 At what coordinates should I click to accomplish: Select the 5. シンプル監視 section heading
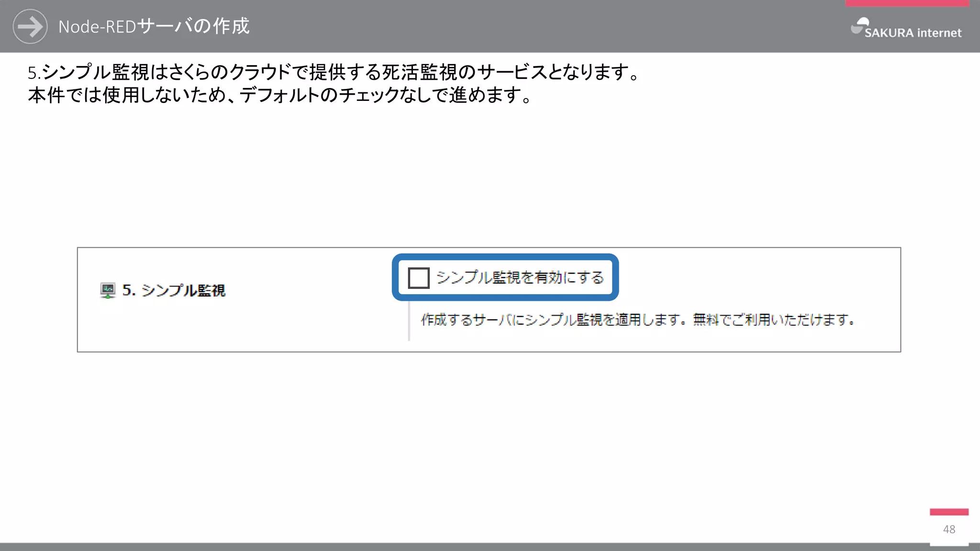pos(174,290)
